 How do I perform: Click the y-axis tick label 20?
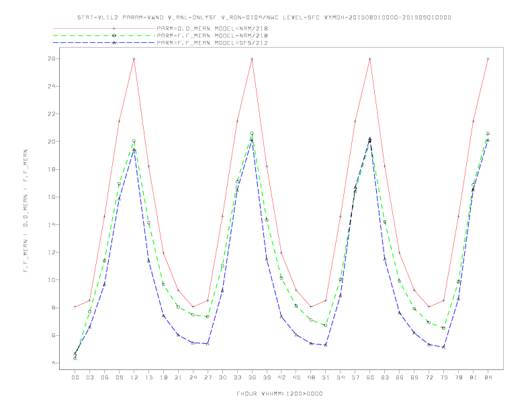51,142
